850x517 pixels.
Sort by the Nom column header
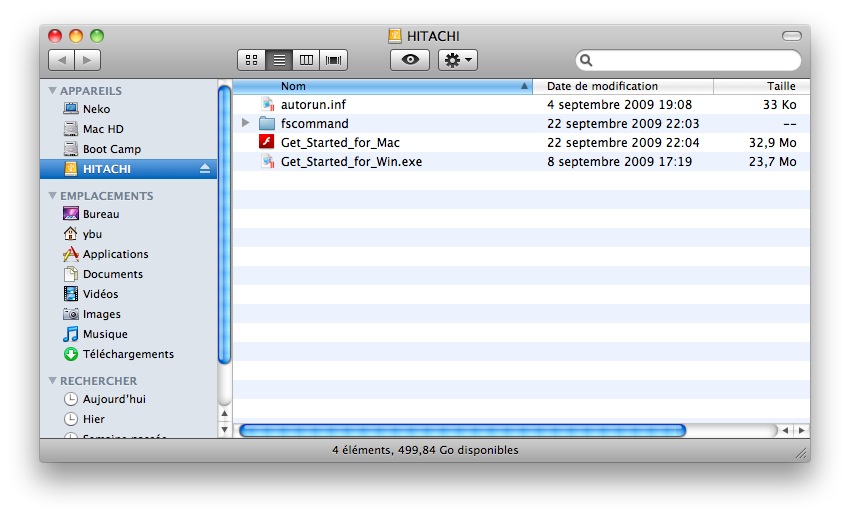click(x=383, y=86)
